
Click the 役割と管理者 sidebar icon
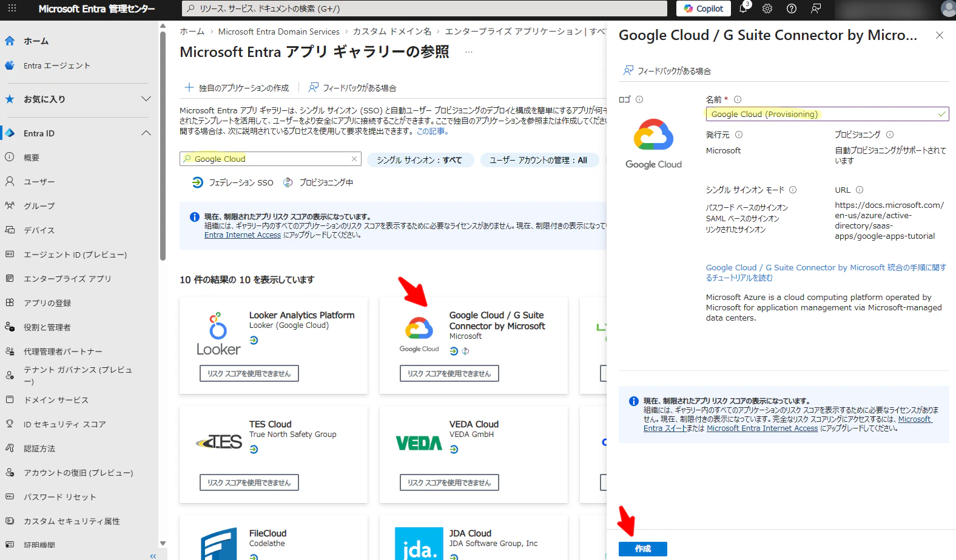pos(10,327)
